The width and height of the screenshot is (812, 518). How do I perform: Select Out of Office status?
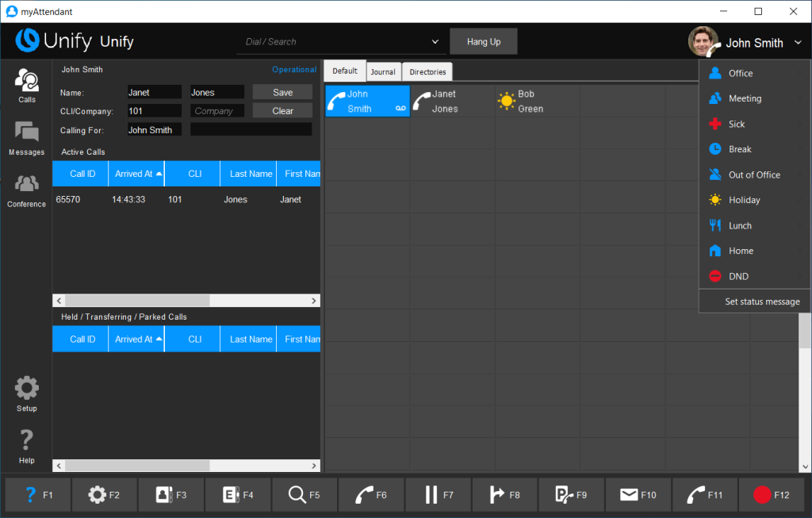point(753,175)
